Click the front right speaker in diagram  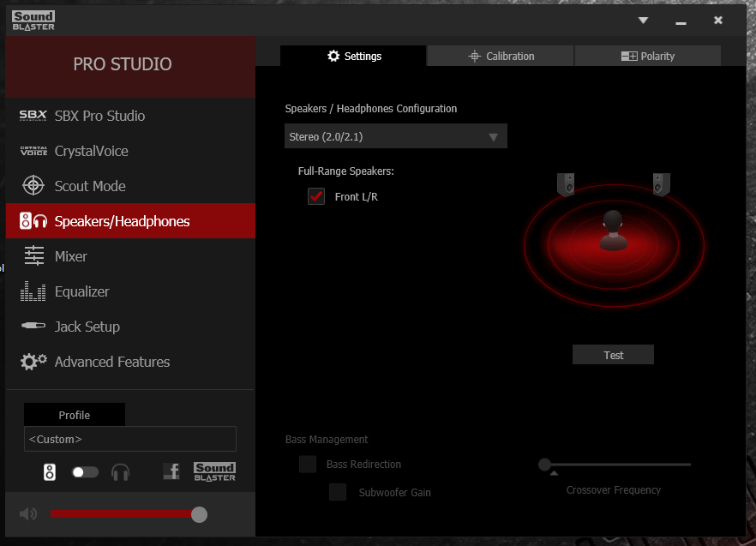(661, 184)
